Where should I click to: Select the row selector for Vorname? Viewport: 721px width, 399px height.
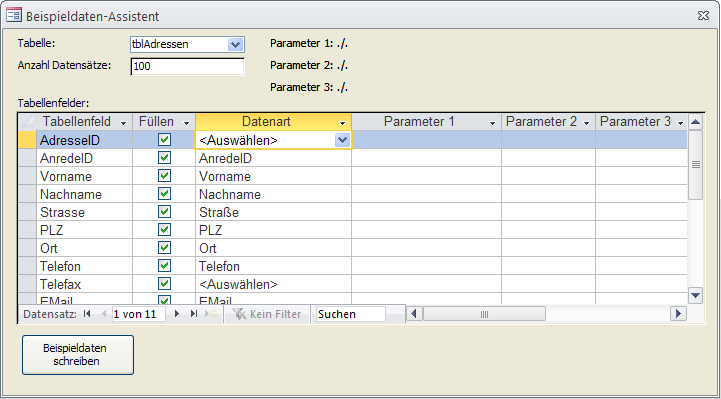click(27, 176)
